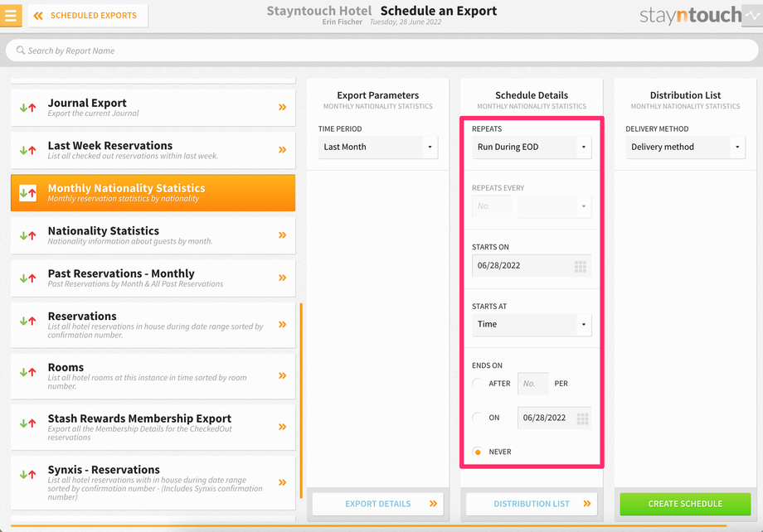Image resolution: width=763 pixels, height=532 pixels.
Task: Click the Distribution List button
Action: click(532, 504)
